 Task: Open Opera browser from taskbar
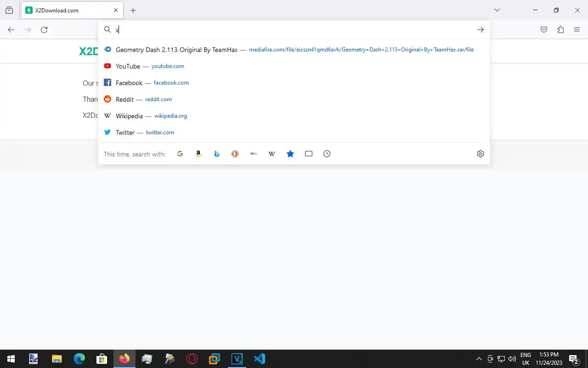192,359
